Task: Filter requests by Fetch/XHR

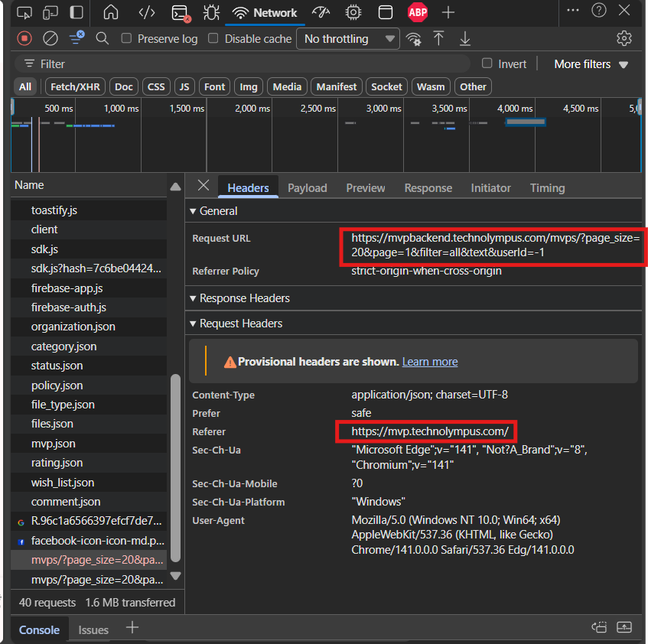Action: tap(75, 86)
